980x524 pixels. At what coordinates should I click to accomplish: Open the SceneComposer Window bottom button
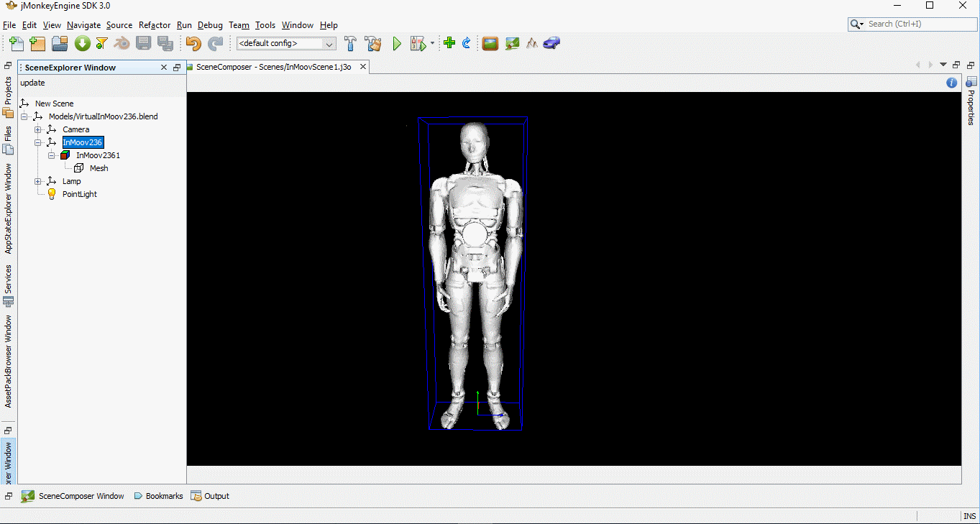click(x=73, y=496)
